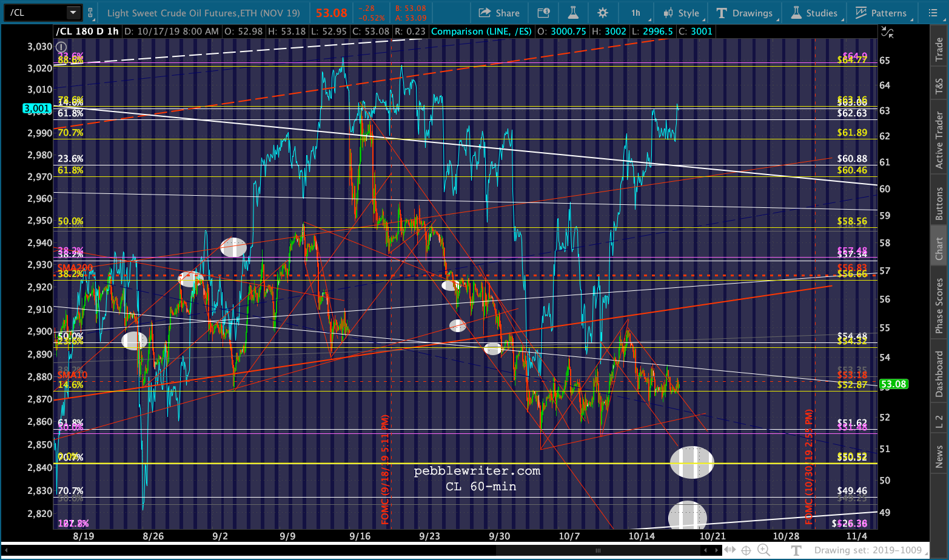Open the Phase Scores side tab
The image size is (949, 560).
[939, 305]
